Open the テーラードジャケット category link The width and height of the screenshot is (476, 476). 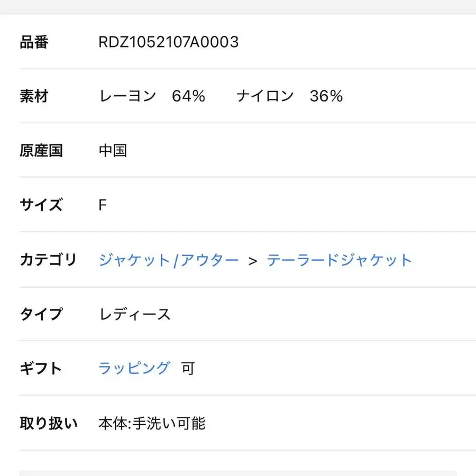coord(339,260)
